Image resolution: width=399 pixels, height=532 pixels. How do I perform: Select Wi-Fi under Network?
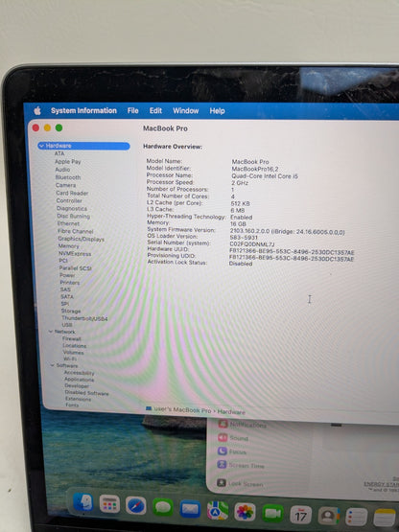pos(70,359)
